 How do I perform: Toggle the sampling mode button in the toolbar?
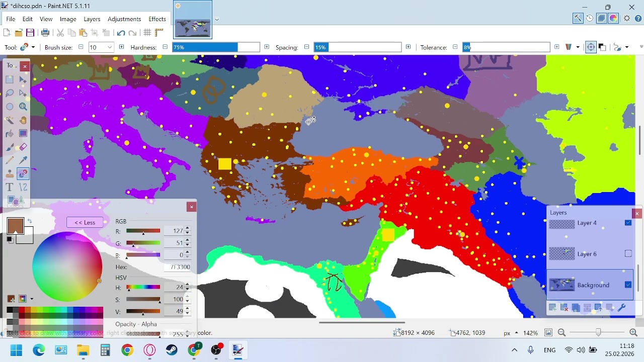[x=591, y=47]
